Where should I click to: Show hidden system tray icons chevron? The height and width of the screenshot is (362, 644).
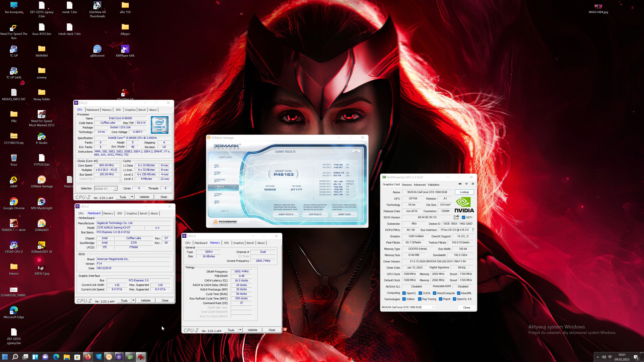(598, 357)
